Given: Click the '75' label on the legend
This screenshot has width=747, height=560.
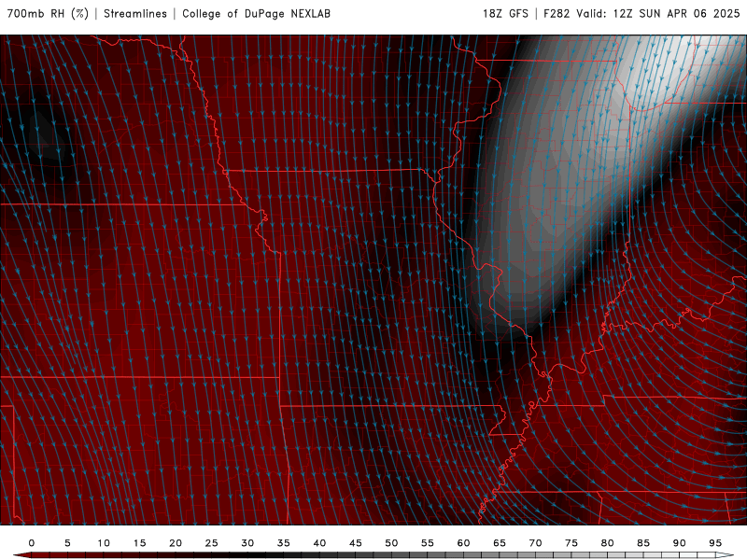Looking at the screenshot, I should (x=571, y=543).
